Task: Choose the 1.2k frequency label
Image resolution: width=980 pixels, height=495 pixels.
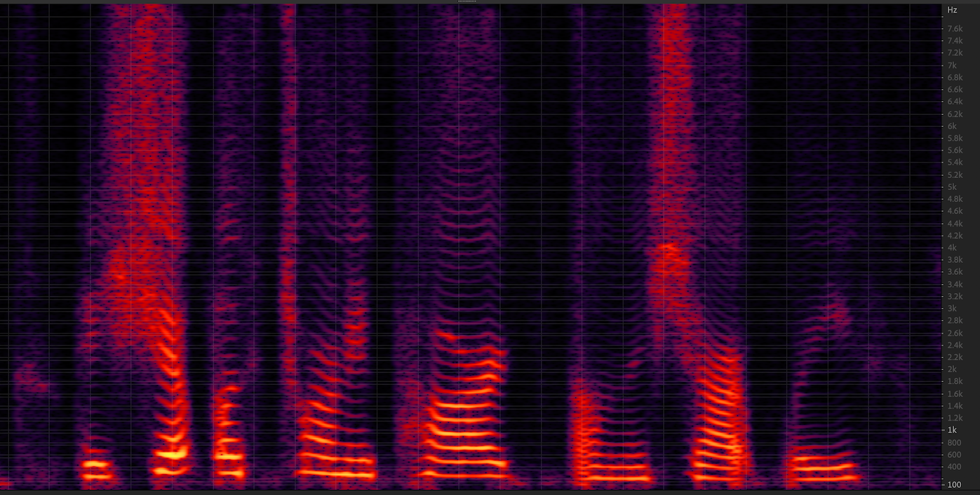Action: point(954,418)
